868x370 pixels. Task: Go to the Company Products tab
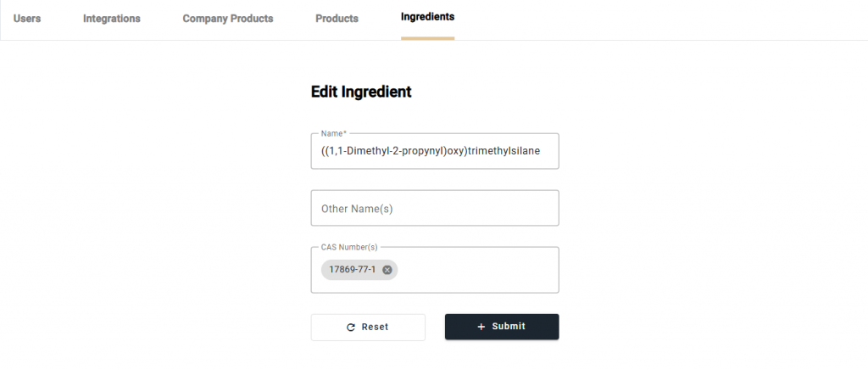click(x=228, y=19)
